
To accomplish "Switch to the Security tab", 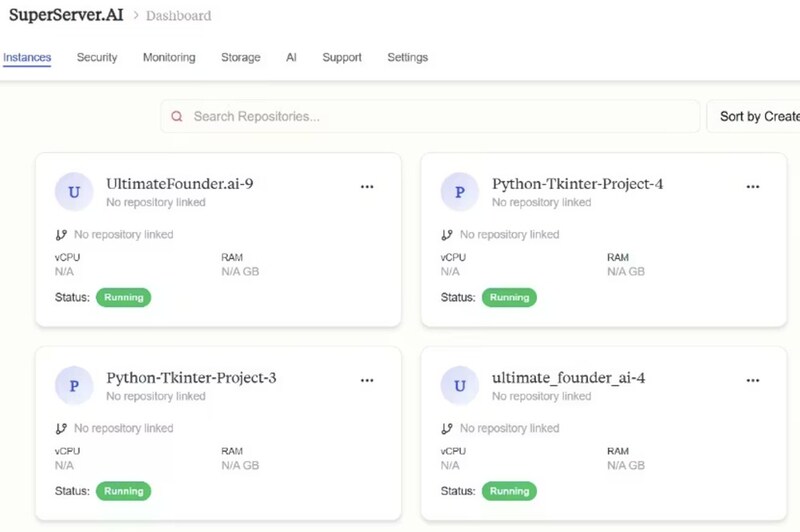I will 97,58.
